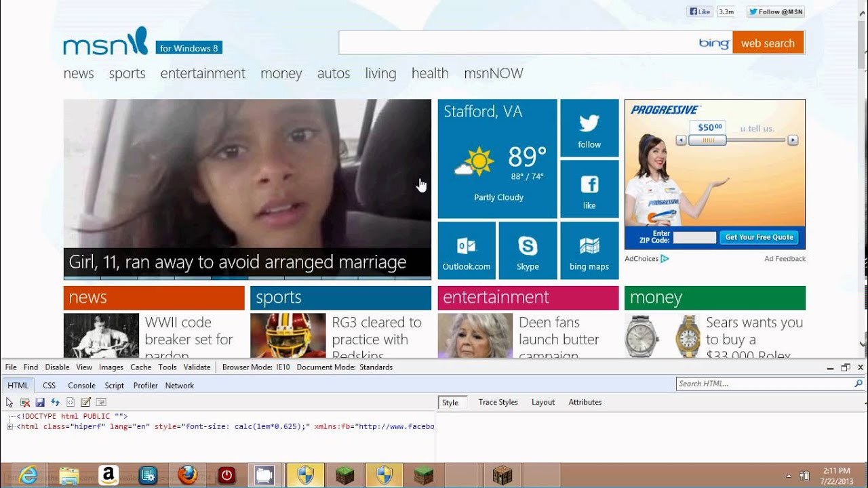Refresh the HTML tree view

[x=56, y=402]
